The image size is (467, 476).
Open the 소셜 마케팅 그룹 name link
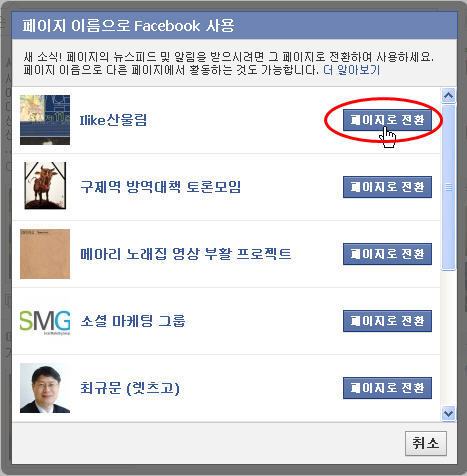click(133, 321)
